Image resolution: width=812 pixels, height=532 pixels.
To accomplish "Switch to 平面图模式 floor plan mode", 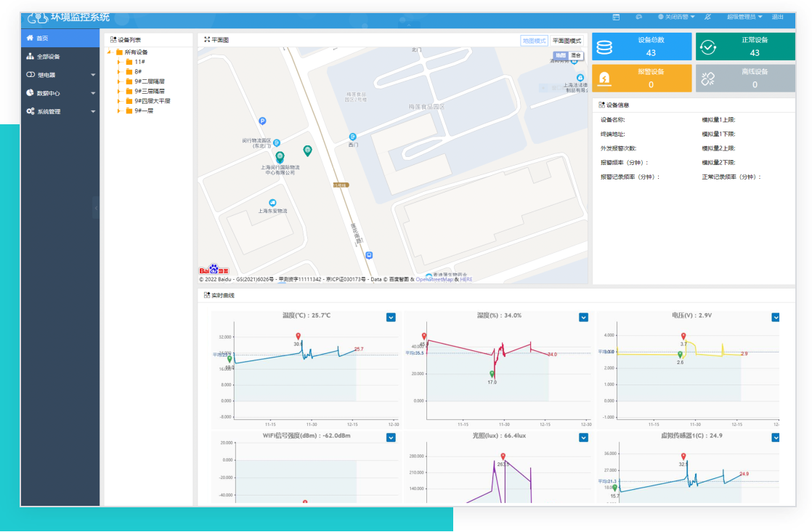I will click(567, 41).
